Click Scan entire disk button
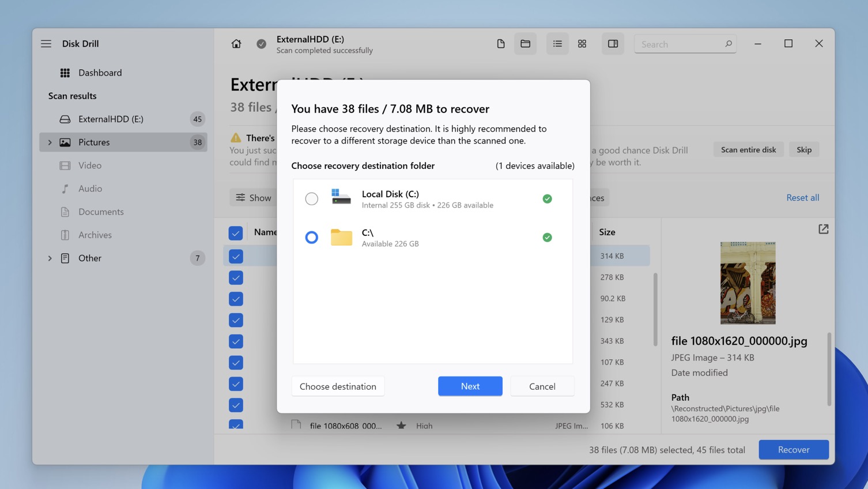Viewport: 868px width, 489px height. pos(748,150)
